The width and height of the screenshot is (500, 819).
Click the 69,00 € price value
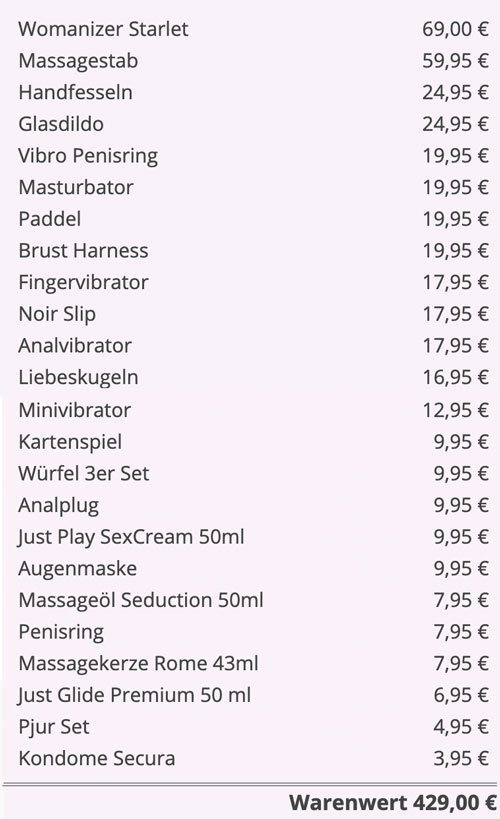(456, 29)
